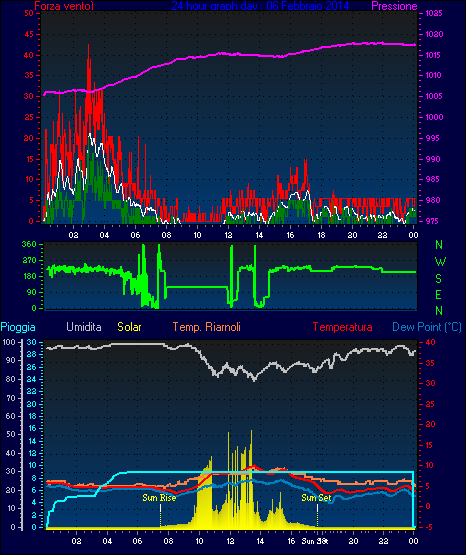The width and height of the screenshot is (466, 555).
Task: Click 26 on the cyan rain axis
Action: click(31, 367)
